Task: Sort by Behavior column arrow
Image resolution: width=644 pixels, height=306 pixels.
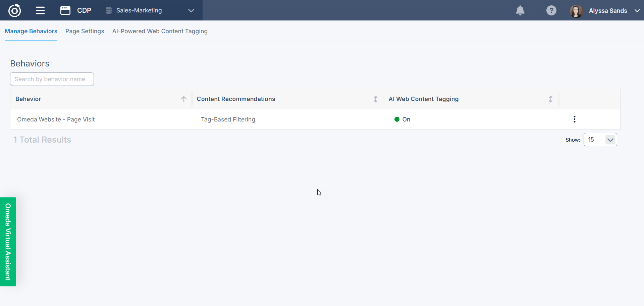Action: (x=184, y=99)
